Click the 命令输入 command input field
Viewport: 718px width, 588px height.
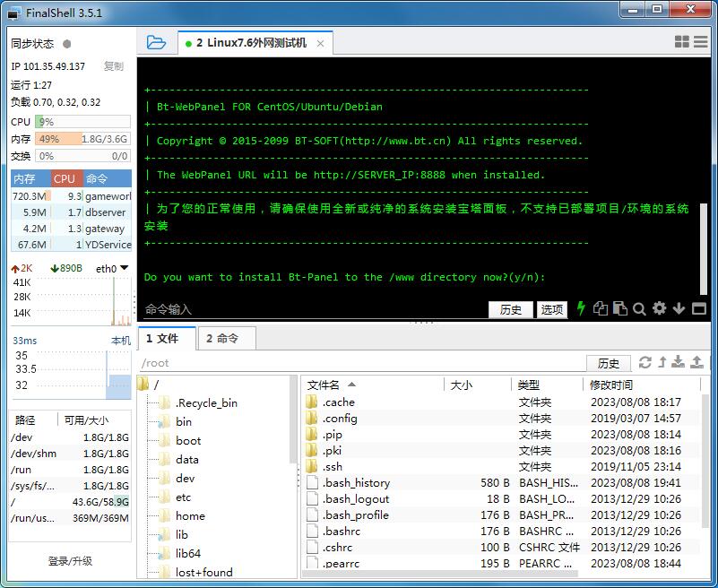[314, 309]
